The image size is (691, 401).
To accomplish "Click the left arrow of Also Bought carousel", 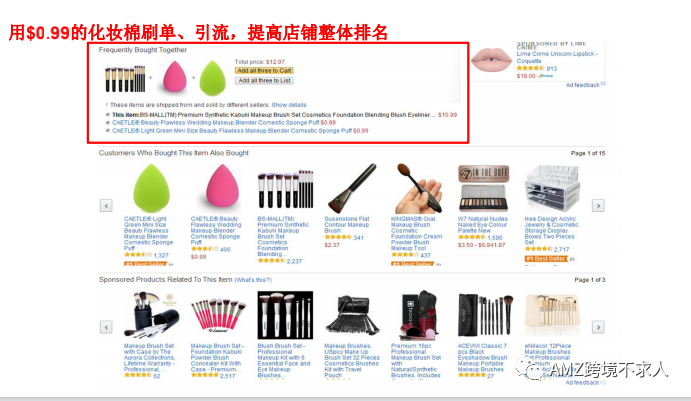I will coord(106,205).
